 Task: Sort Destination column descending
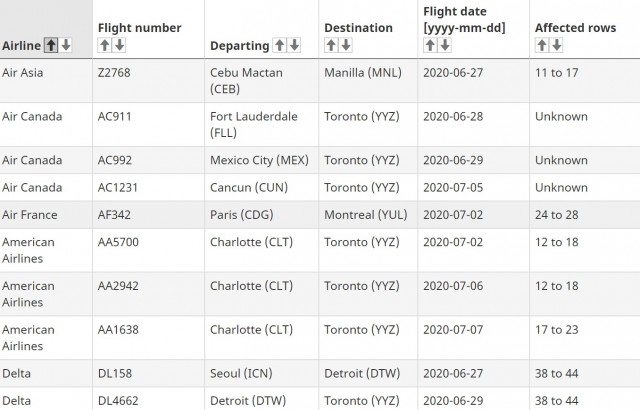pyautogui.click(x=346, y=45)
